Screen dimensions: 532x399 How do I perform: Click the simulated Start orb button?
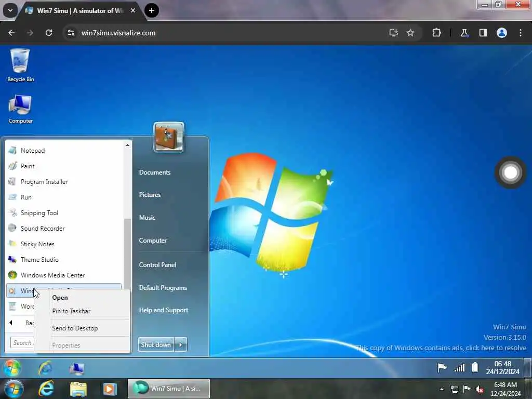pos(12,368)
